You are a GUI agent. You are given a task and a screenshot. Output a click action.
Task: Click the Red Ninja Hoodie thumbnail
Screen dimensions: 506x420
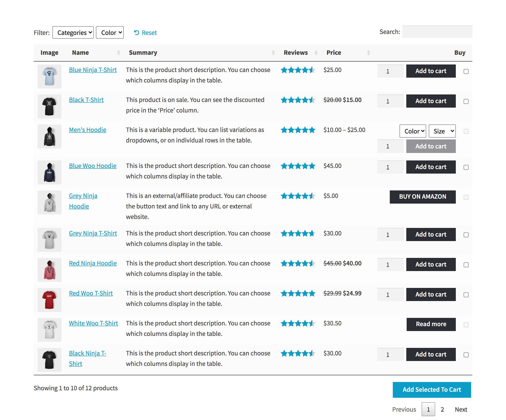coord(49,270)
